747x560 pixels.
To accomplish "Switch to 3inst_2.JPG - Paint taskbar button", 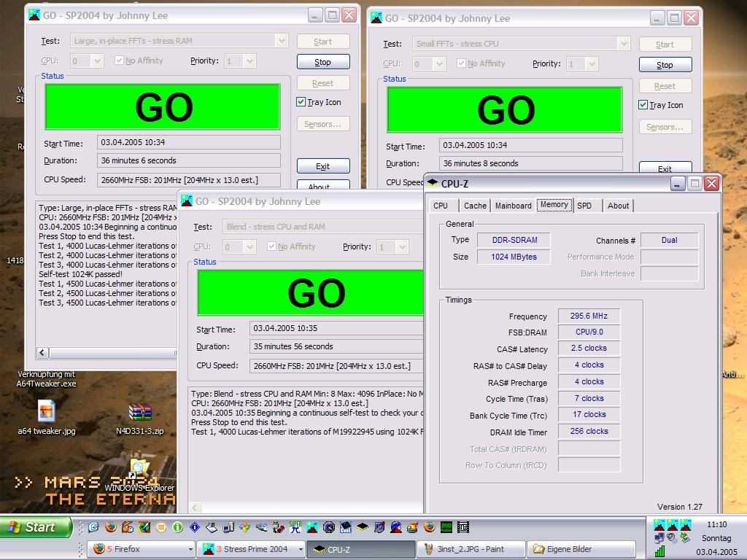I will 471,549.
